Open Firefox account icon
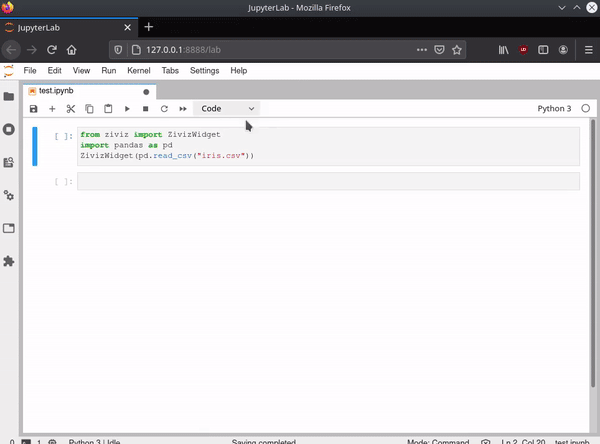Image resolution: width=600 pixels, height=444 pixels. pyautogui.click(x=563, y=50)
